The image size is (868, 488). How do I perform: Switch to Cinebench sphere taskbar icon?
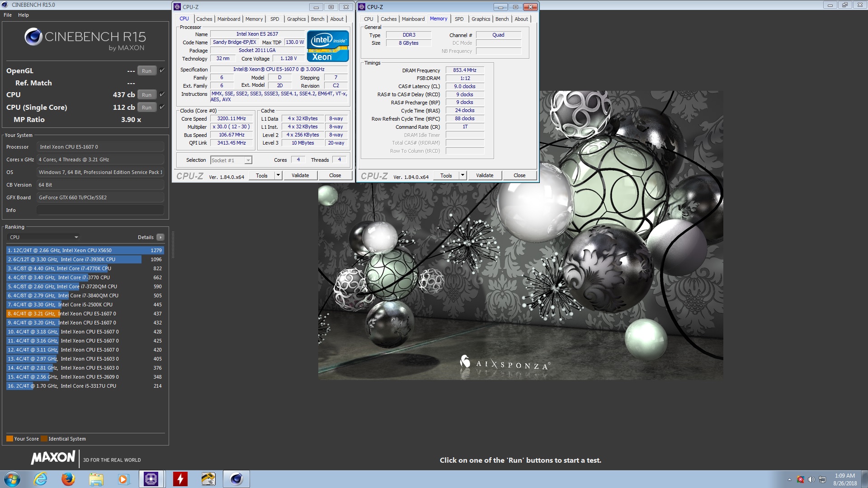236,479
